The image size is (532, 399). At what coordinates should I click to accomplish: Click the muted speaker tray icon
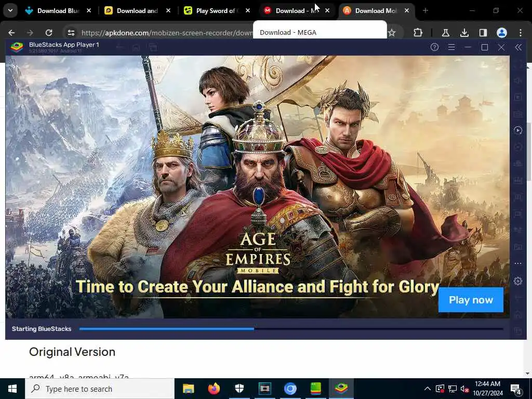(x=465, y=389)
